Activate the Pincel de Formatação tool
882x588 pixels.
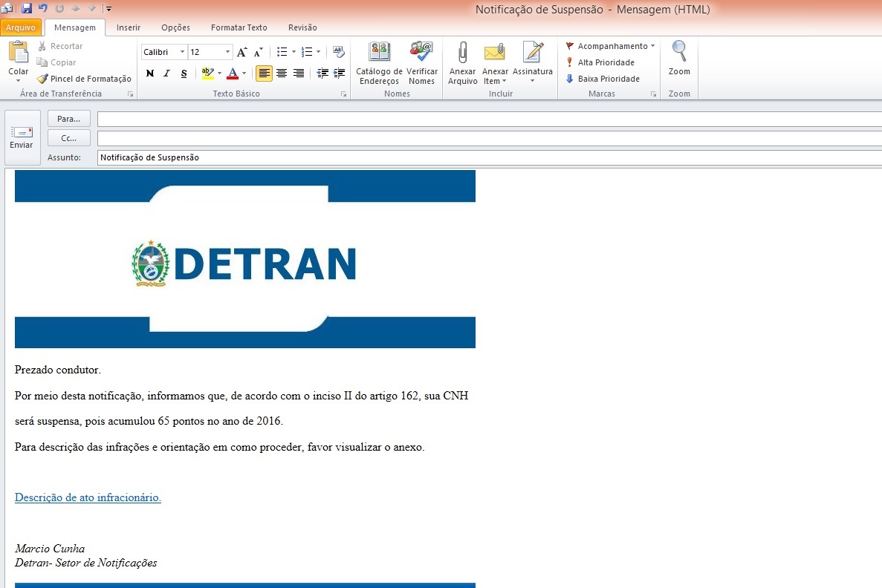(84, 78)
